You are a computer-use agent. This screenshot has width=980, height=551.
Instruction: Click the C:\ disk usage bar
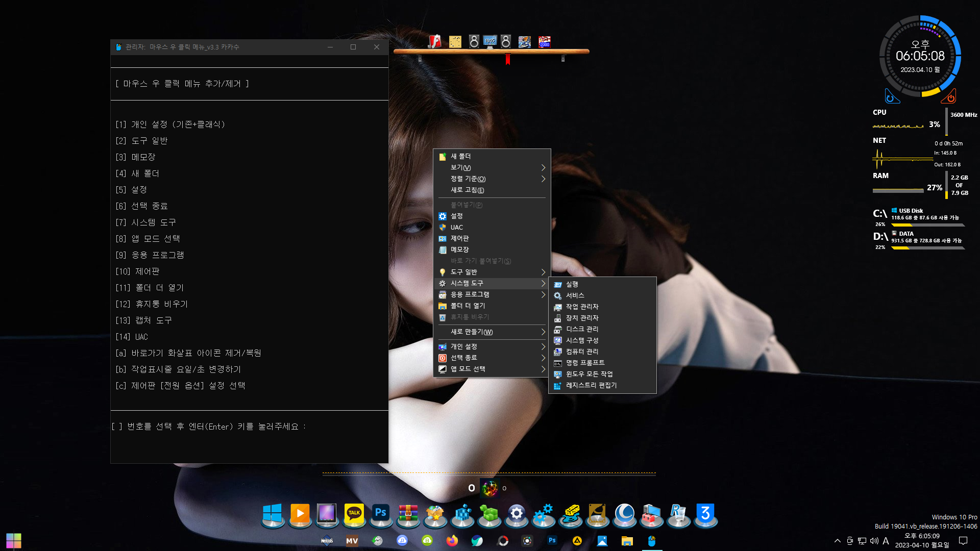[928, 225]
